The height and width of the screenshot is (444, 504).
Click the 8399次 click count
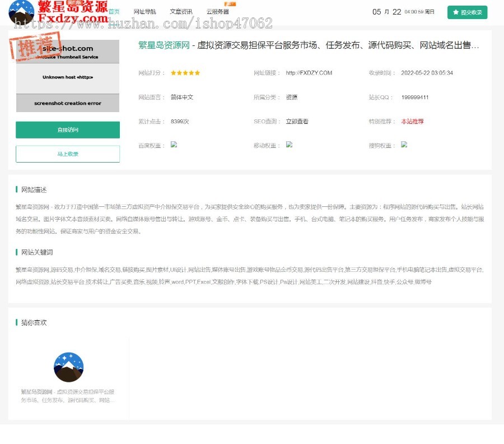click(180, 121)
